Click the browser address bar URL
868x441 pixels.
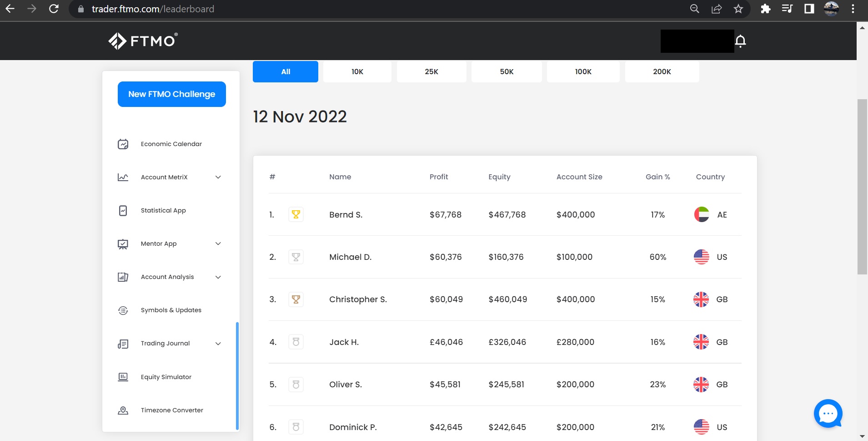click(153, 9)
